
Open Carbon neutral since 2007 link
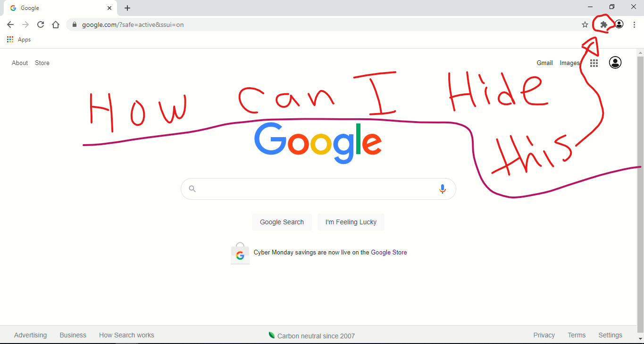tap(316, 336)
